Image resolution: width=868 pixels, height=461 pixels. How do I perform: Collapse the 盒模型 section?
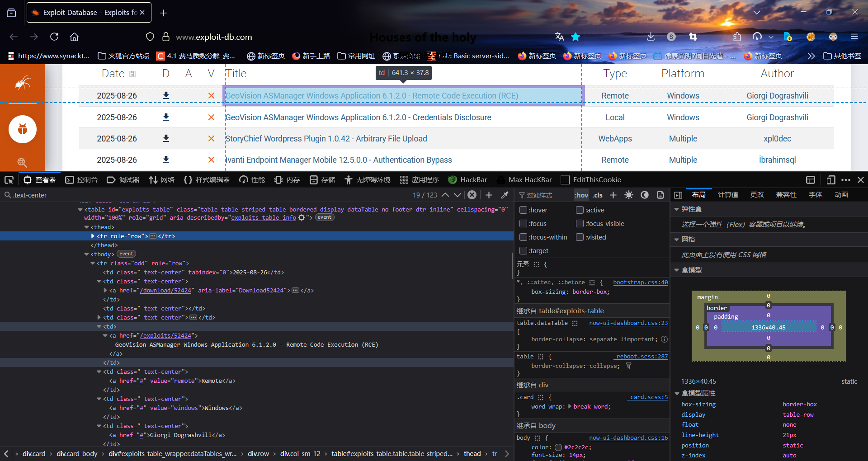pos(676,270)
